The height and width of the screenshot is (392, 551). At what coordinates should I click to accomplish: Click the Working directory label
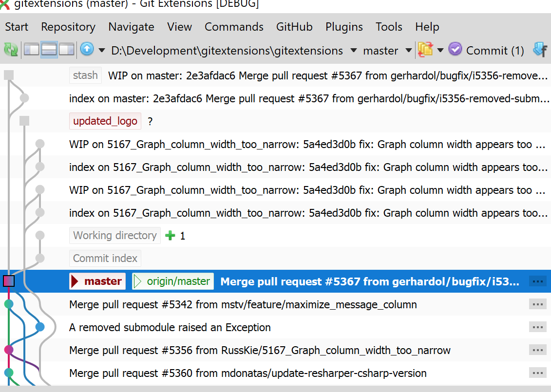click(x=114, y=235)
